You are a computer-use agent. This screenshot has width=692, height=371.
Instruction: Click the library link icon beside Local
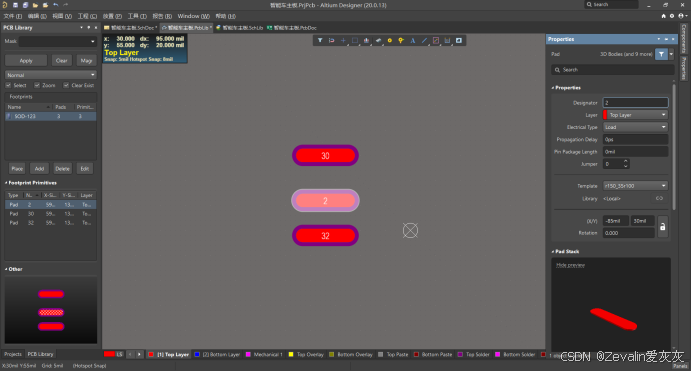(659, 198)
